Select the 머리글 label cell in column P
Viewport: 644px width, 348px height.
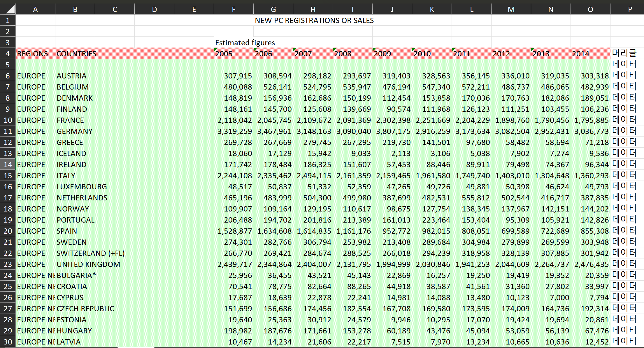[x=624, y=53]
